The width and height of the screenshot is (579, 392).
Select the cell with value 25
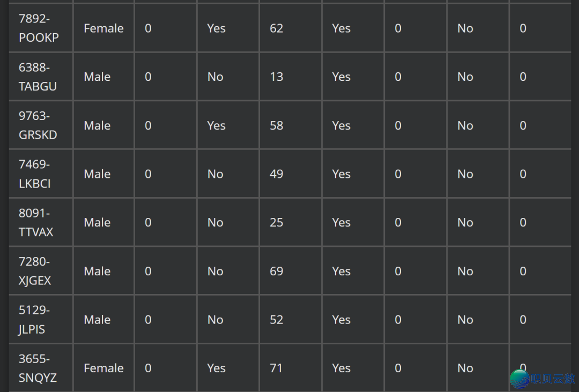[277, 223]
